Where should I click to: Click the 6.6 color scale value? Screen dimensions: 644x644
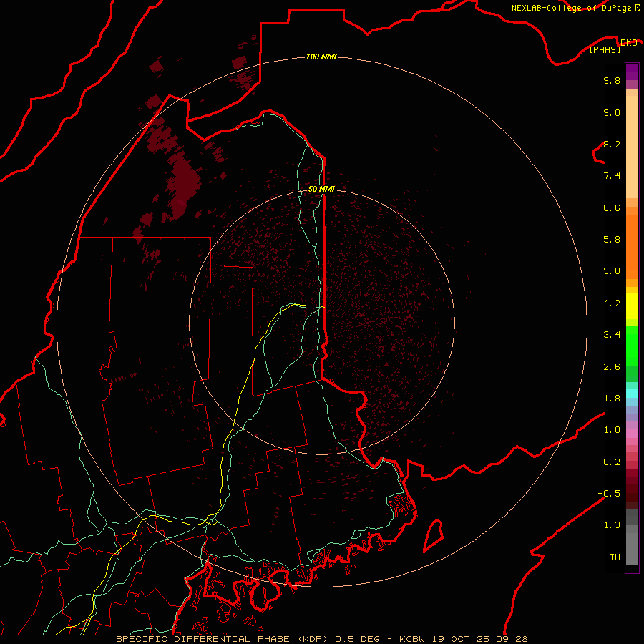[x=612, y=208]
